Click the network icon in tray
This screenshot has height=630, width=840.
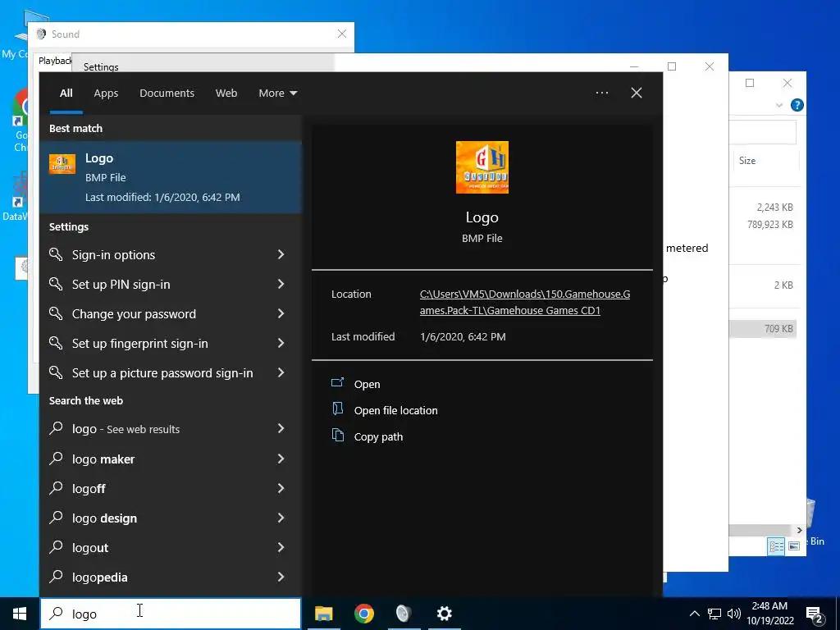[x=714, y=614]
